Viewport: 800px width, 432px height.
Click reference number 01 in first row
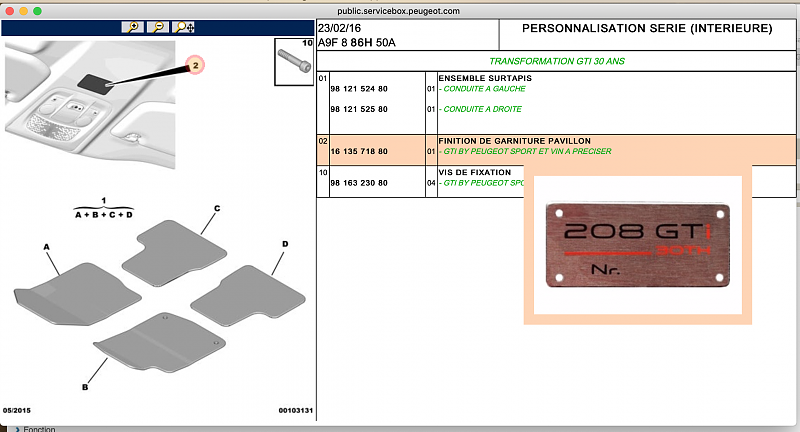(322, 78)
